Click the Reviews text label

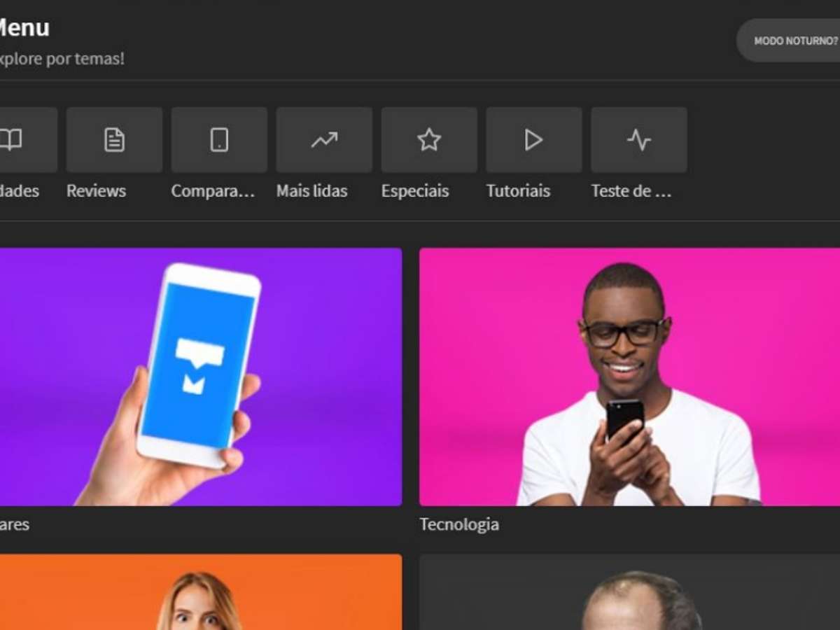click(x=96, y=191)
